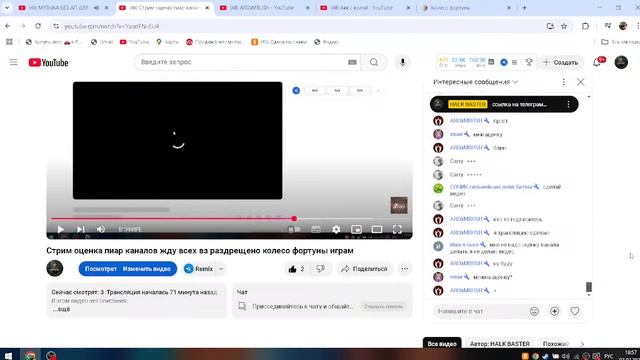
Task: Jump to live with 'В ЭФИРЕ' indicator
Action: click(130, 230)
